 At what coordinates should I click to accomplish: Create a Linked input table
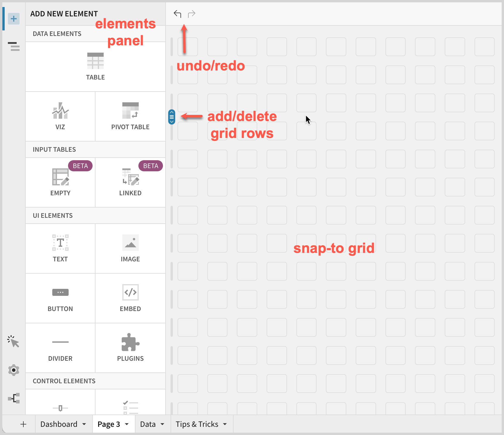click(130, 182)
